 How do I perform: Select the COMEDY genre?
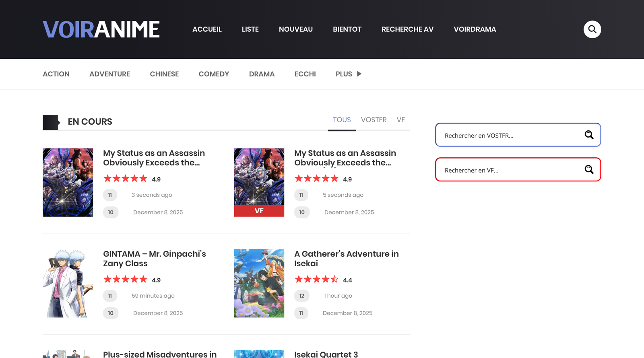[x=214, y=74]
